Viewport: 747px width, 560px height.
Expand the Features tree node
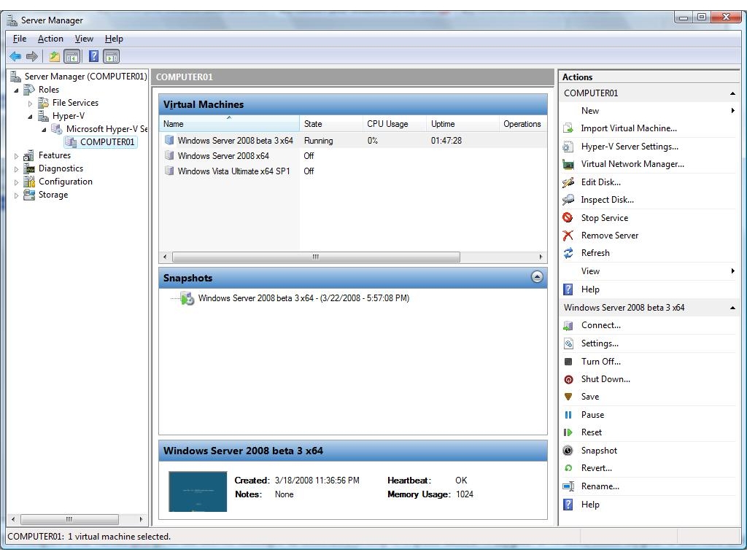[16, 156]
